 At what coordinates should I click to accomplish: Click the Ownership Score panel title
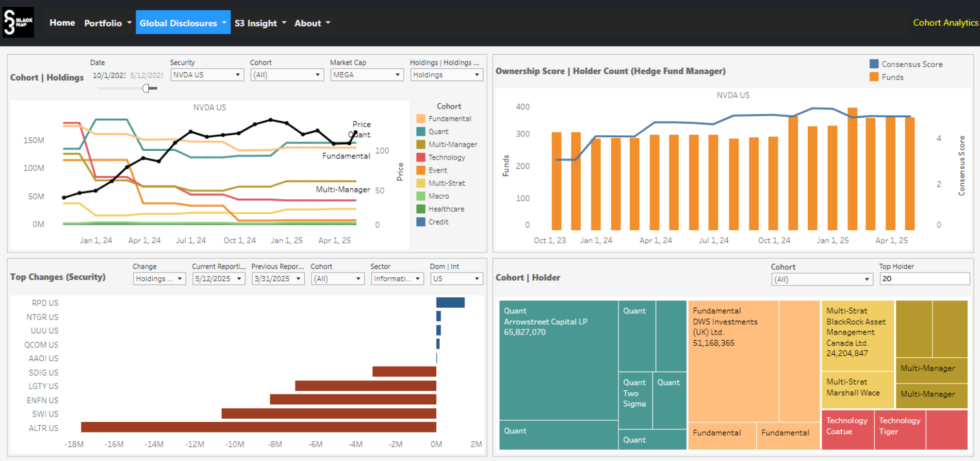pos(611,71)
